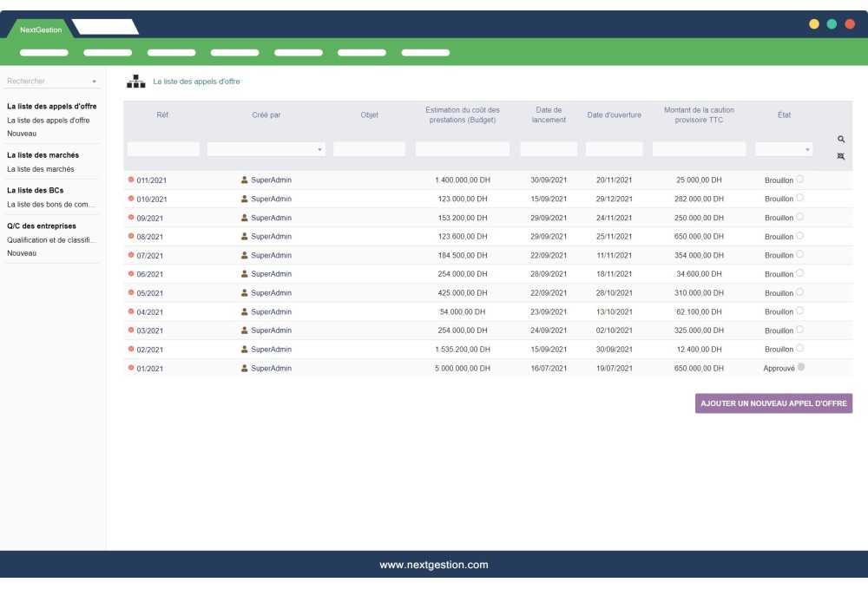The image size is (868, 589).
Task: Switch to the NextGestion tab
Action: [41, 29]
